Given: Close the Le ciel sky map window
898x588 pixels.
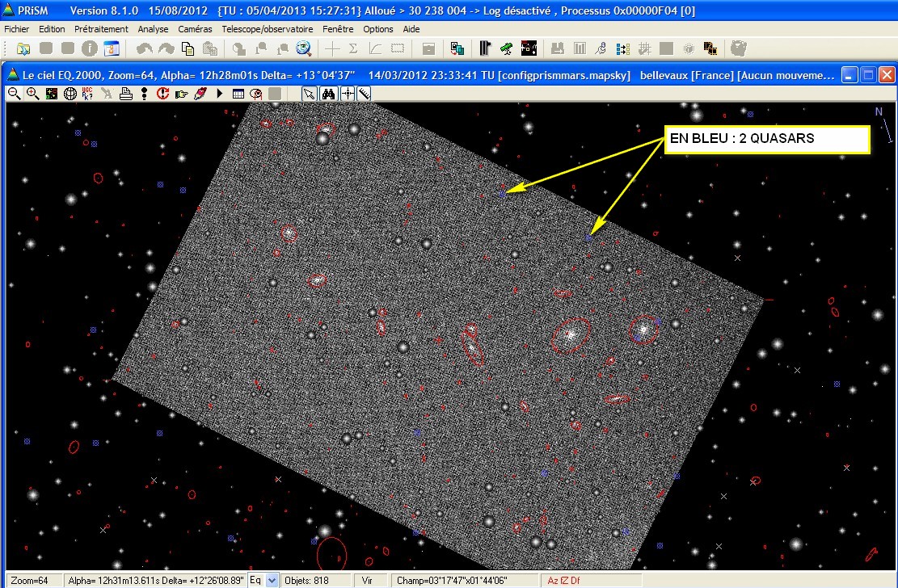Looking at the screenshot, I should [x=887, y=75].
